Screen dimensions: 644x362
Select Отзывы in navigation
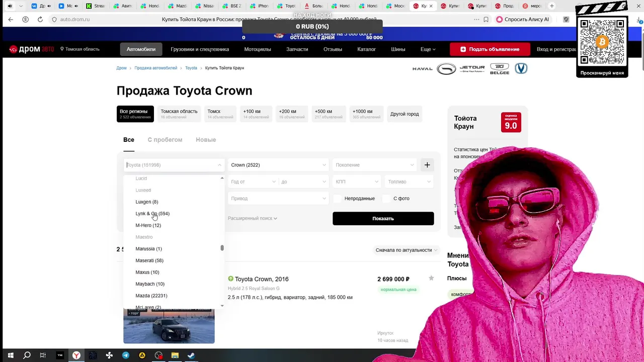tap(333, 49)
